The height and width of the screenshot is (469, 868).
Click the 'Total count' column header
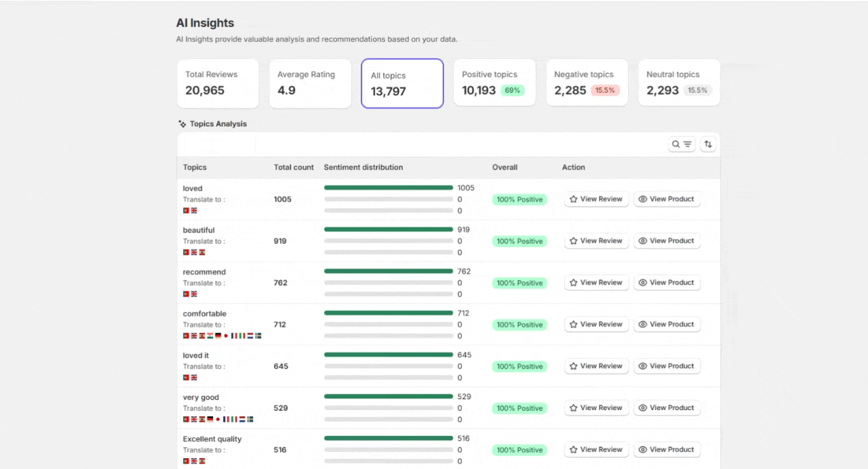pyautogui.click(x=294, y=167)
